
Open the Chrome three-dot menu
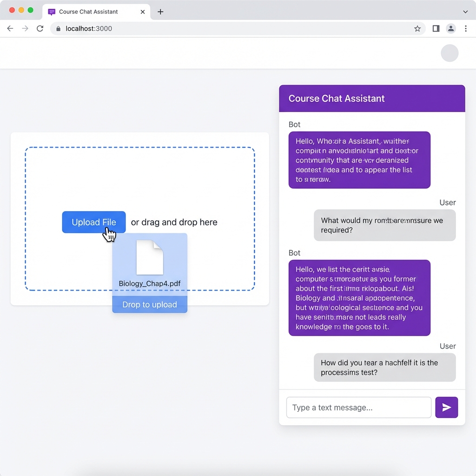click(x=466, y=28)
